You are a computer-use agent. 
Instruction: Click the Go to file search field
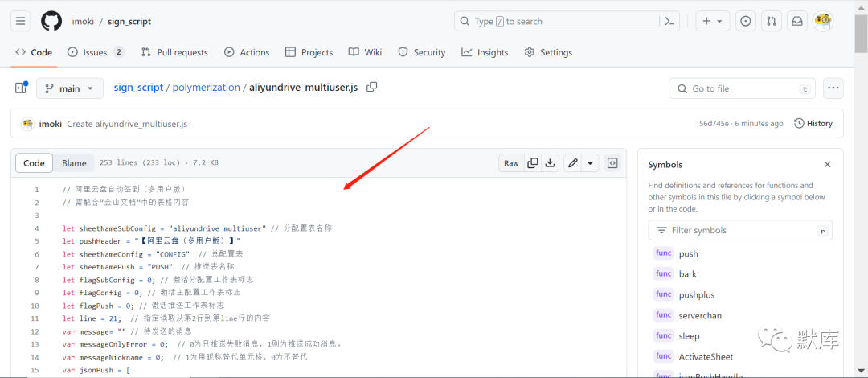coord(742,88)
